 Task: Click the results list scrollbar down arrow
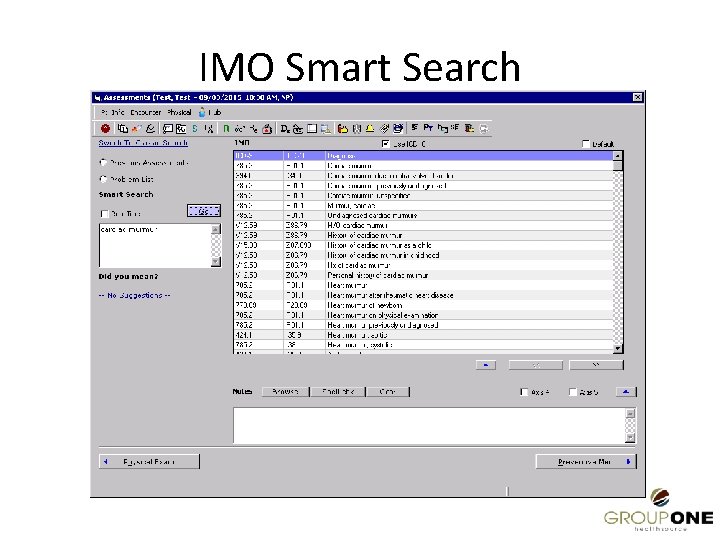point(618,349)
